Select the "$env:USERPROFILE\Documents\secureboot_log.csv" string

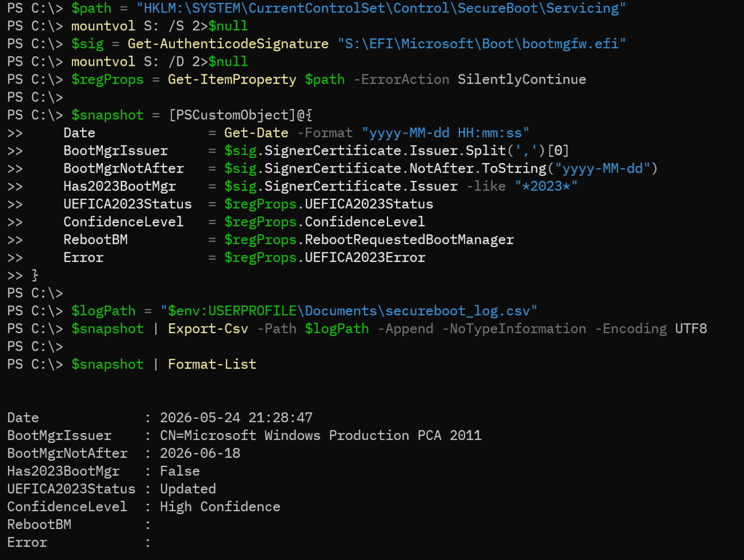point(348,310)
